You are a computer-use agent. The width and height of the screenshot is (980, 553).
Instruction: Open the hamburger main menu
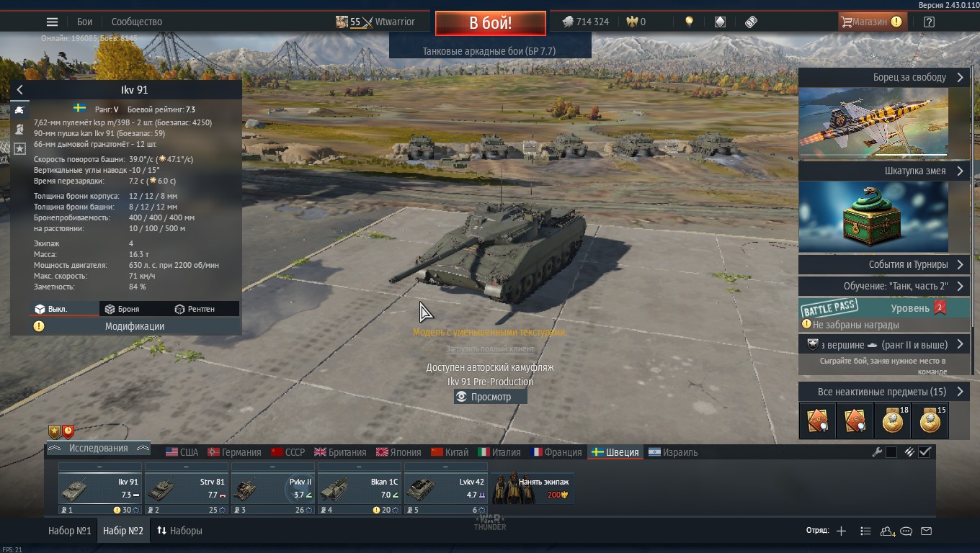pyautogui.click(x=52, y=22)
